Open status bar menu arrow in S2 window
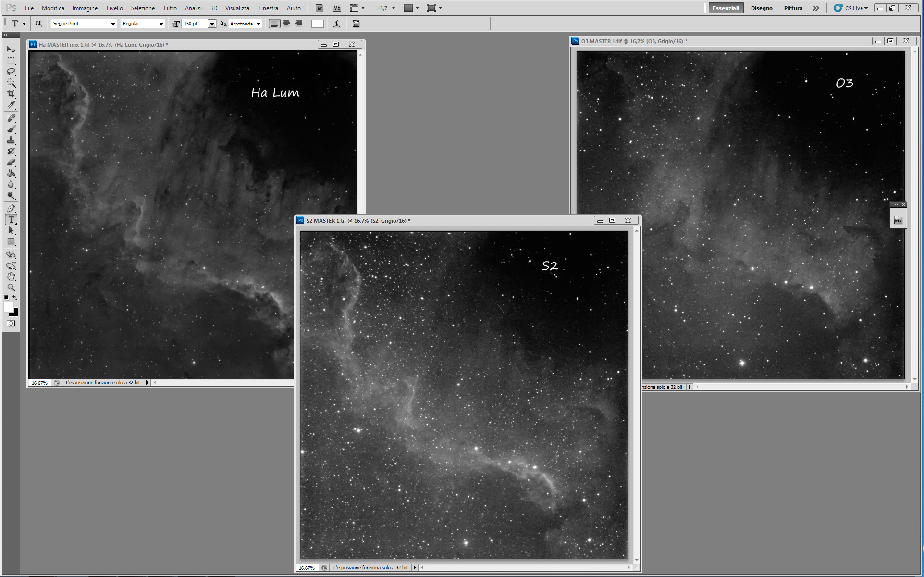Image resolution: width=924 pixels, height=577 pixels. click(415, 568)
